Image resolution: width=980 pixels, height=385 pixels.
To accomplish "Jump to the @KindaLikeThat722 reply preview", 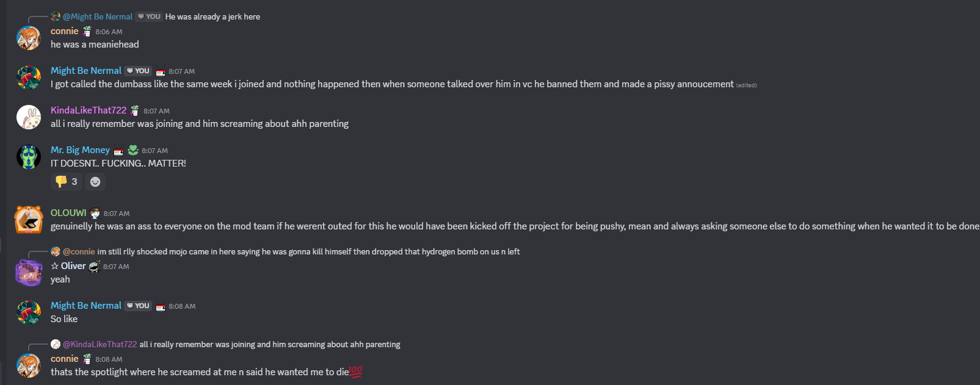I will [x=100, y=344].
